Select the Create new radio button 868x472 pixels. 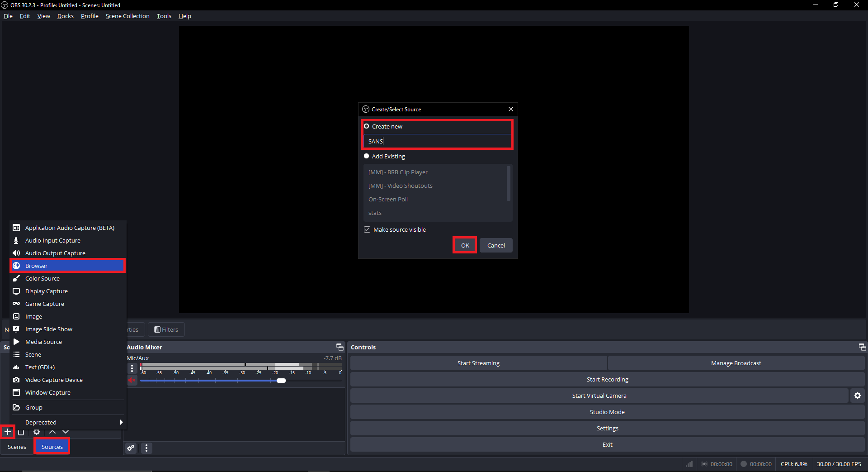pos(367,126)
